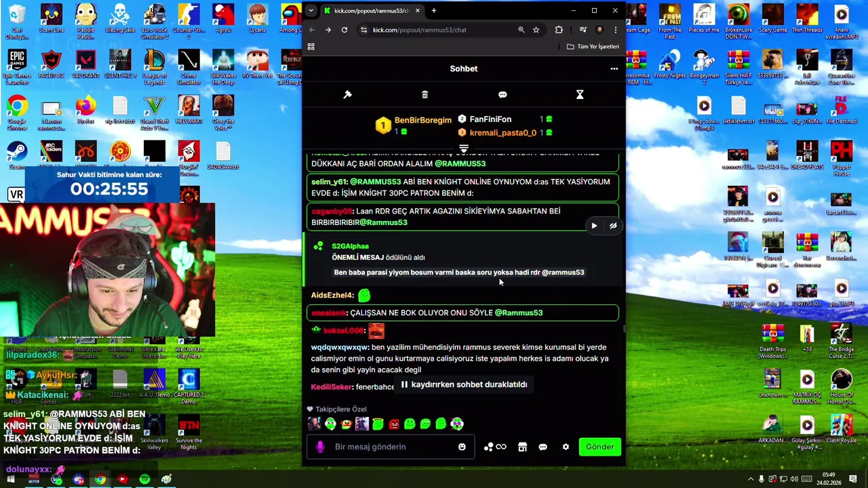
Task: Select Firefox desktop shortcut
Action: (x=85, y=110)
